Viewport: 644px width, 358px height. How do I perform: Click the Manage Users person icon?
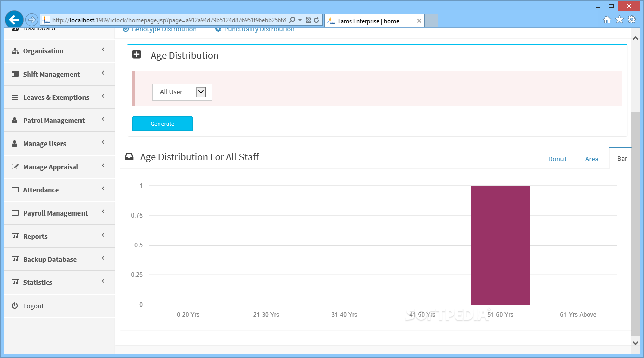(15, 144)
